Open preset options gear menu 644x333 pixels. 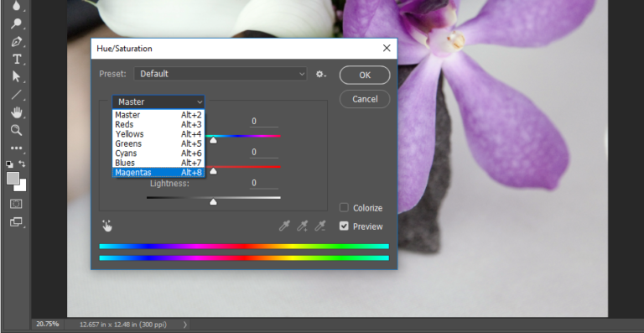tap(320, 75)
